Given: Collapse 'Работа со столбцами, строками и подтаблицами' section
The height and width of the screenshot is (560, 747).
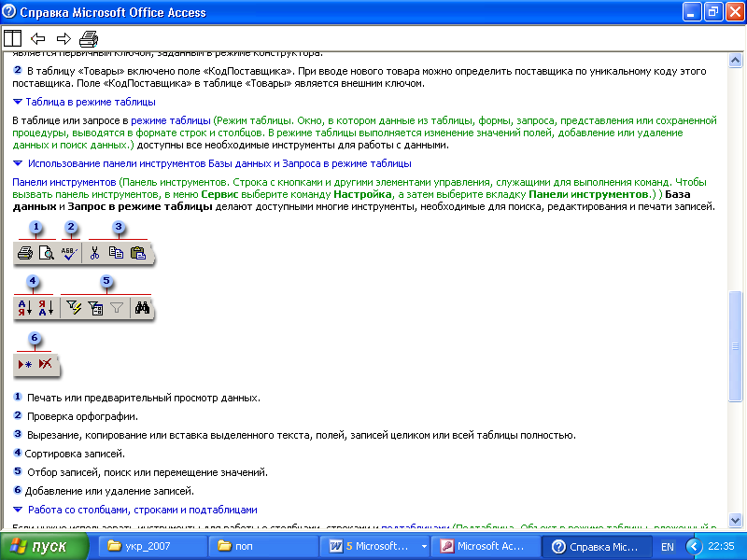Looking at the screenshot, I should click(x=135, y=510).
